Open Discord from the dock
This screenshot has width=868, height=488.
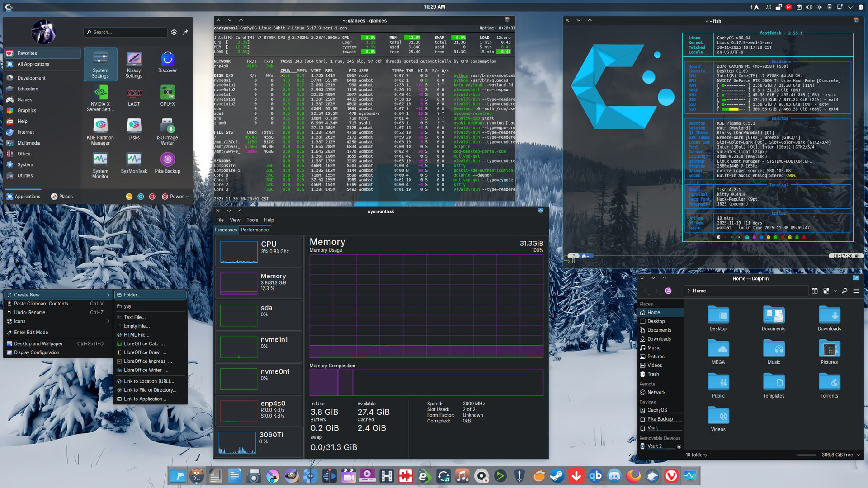(614, 476)
